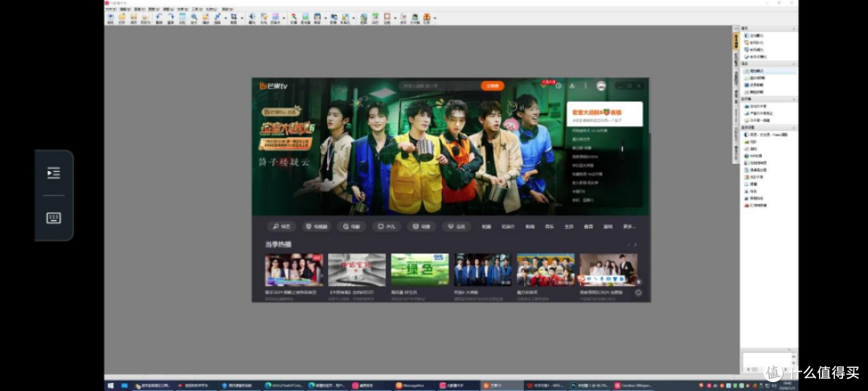Expand the dropdown arrow beside gift (礼物) icon
This screenshot has height=391, width=868.
point(435,18)
